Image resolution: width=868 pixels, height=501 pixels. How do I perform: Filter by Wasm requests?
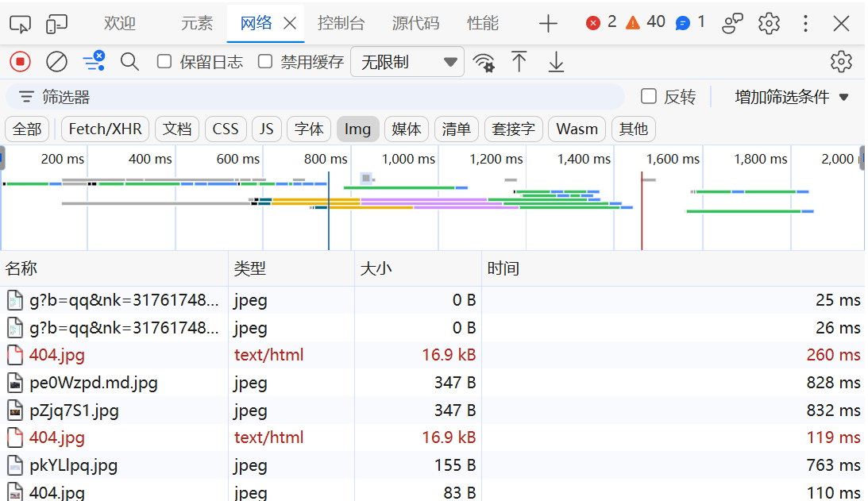tap(577, 129)
